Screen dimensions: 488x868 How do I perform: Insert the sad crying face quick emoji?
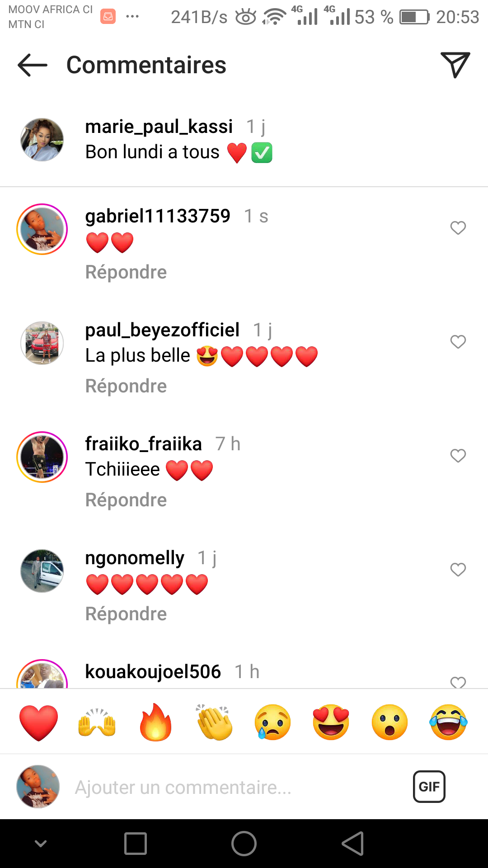point(273,722)
